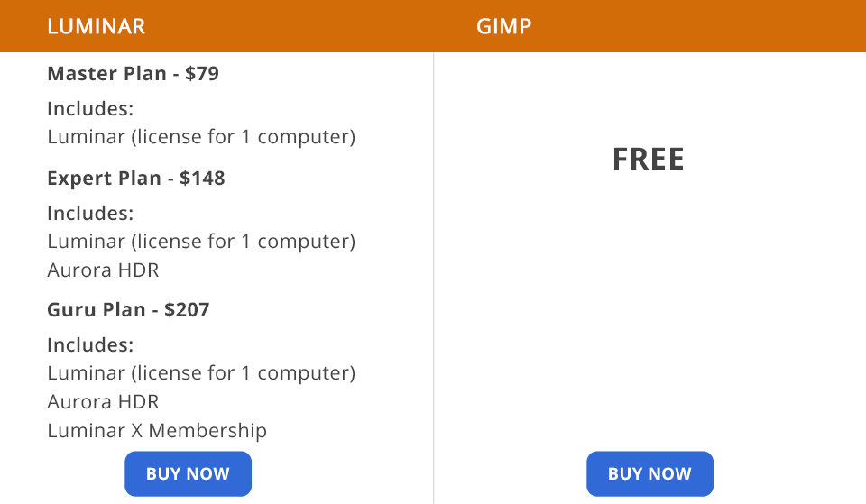866x504 pixels.
Task: Click Luminar license line under Guru Plan
Action: click(201, 372)
